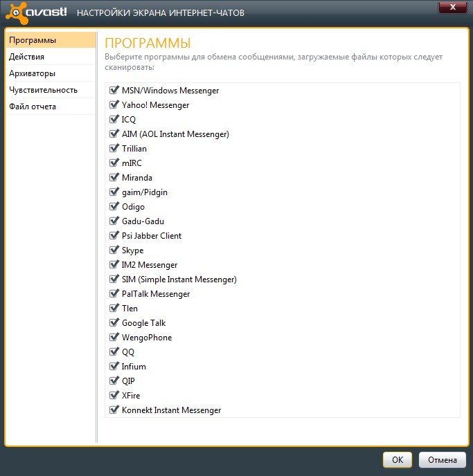The image size is (473, 476).
Task: Disable Miranda checkbox
Action: [114, 178]
